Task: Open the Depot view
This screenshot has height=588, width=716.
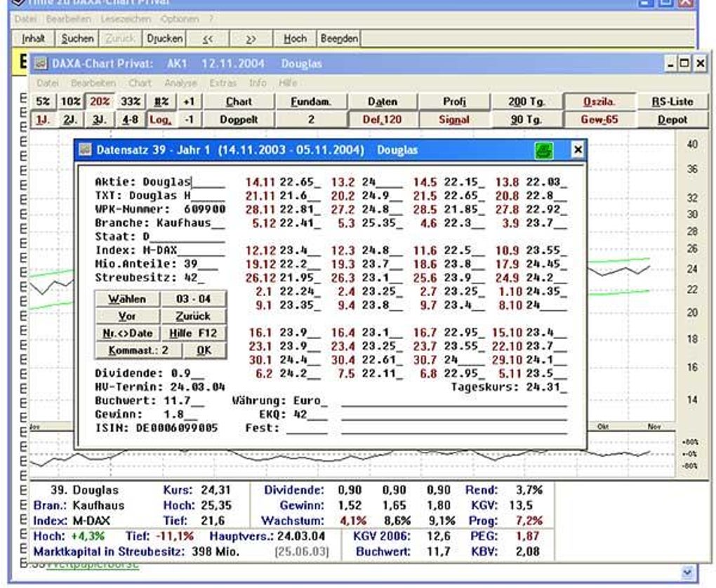Action: (672, 119)
